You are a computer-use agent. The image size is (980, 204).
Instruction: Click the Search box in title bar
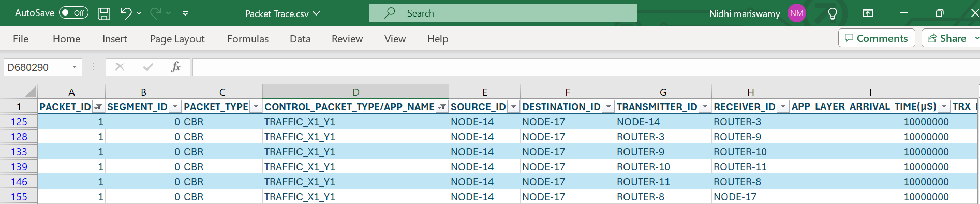click(502, 13)
